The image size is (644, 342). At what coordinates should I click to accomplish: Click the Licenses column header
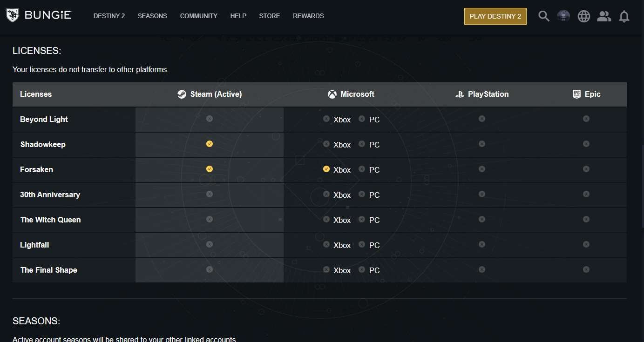[x=36, y=94]
